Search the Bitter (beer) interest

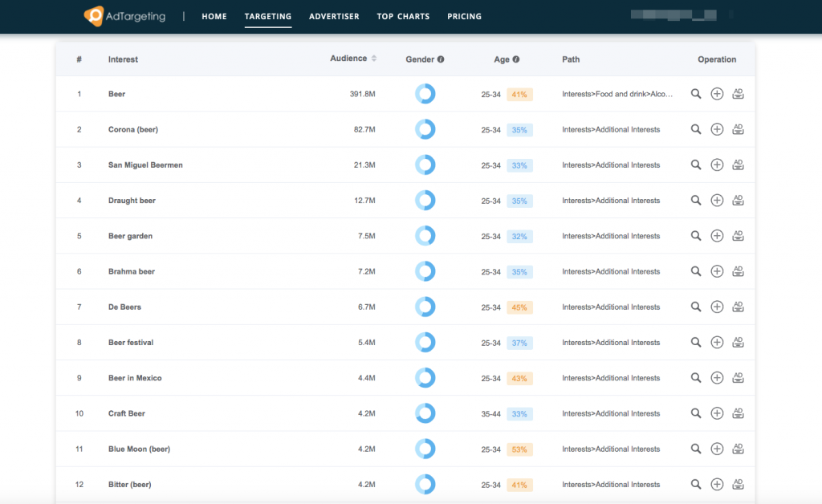pyautogui.click(x=696, y=485)
